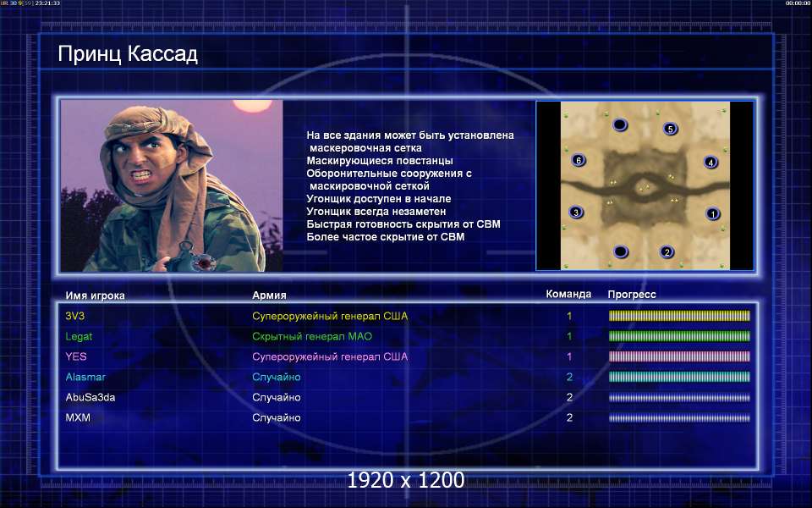Image resolution: width=812 pixels, height=508 pixels.
Task: Click start position marker 6 on the minimap
Action: click(x=579, y=160)
